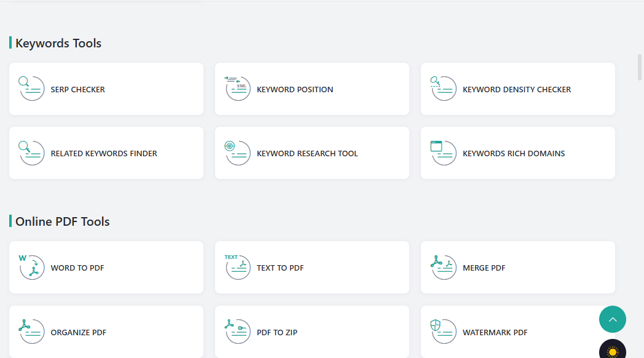Image resolution: width=644 pixels, height=358 pixels.
Task: Open the MERGE PDF link
Action: point(484,268)
